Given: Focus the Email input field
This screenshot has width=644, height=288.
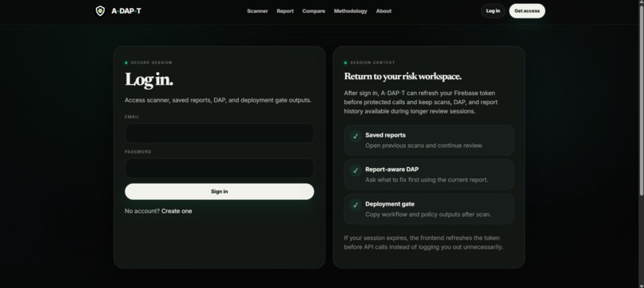Looking at the screenshot, I should (x=219, y=134).
